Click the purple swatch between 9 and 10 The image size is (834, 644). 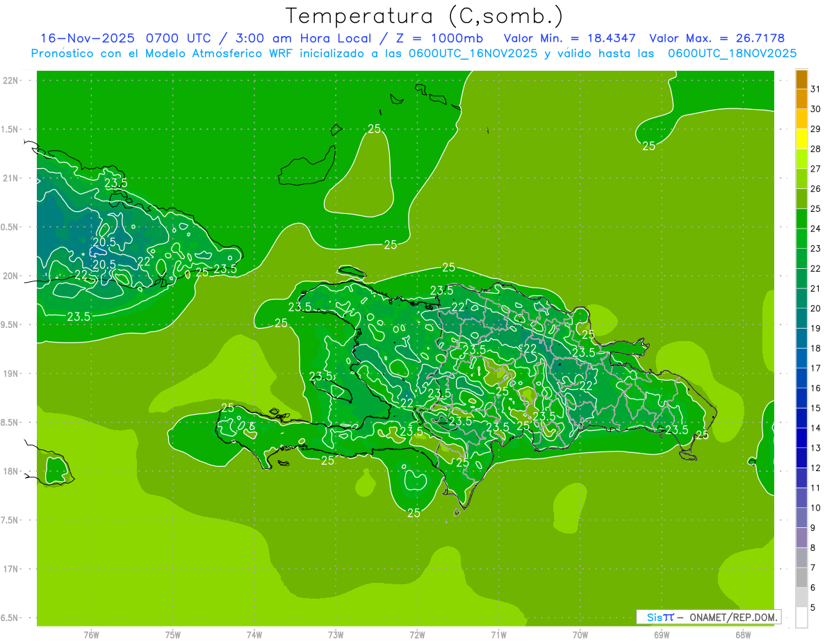click(x=801, y=518)
